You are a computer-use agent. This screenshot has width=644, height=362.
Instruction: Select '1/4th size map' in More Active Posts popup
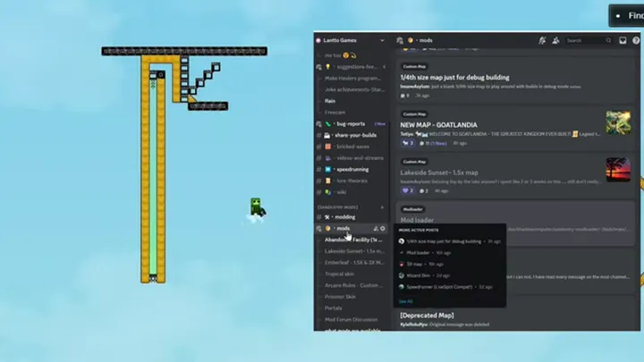point(449,241)
